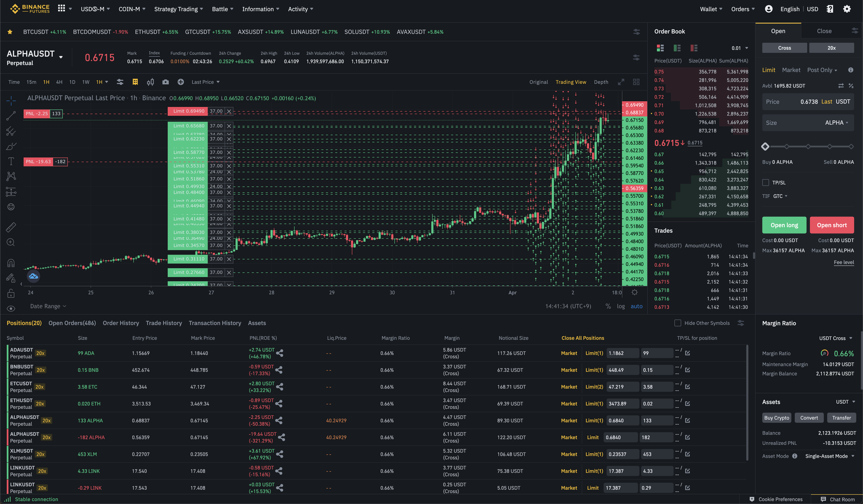Click the order size percentage slider handle
This screenshot has width=863, height=504.
(765, 147)
